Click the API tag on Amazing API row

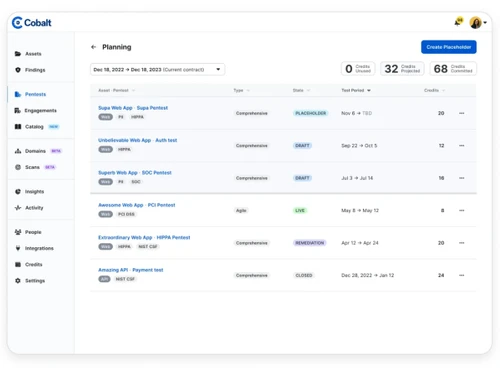pyautogui.click(x=104, y=279)
